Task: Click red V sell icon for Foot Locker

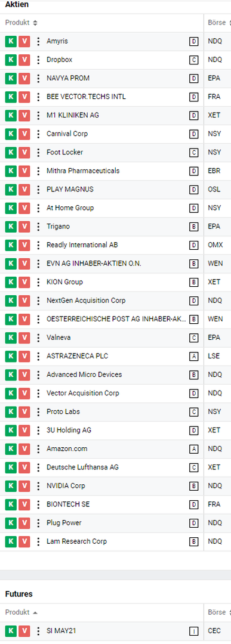Action: tap(24, 153)
